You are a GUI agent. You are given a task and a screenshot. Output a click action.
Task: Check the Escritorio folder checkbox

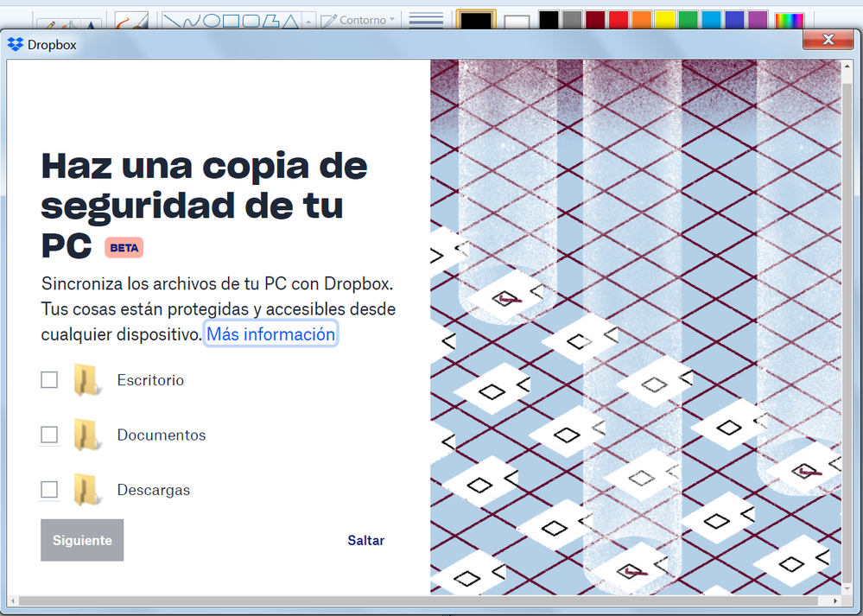[x=49, y=380]
